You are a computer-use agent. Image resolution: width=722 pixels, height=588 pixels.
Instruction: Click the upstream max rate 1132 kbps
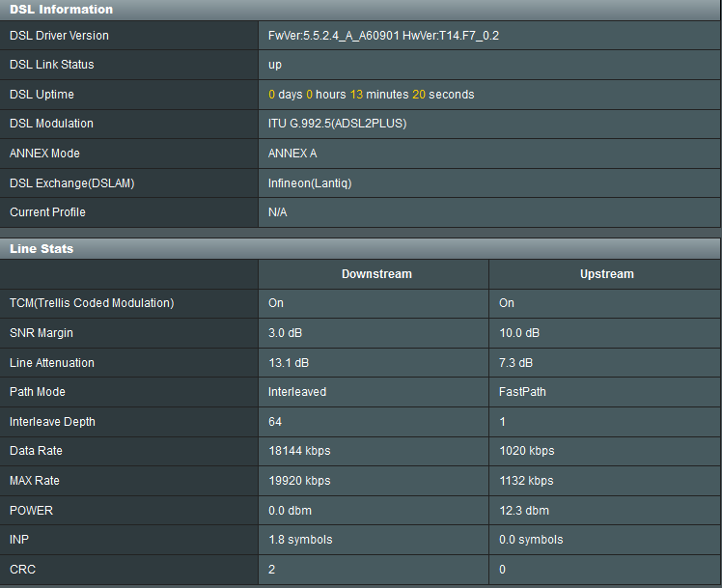click(x=526, y=481)
